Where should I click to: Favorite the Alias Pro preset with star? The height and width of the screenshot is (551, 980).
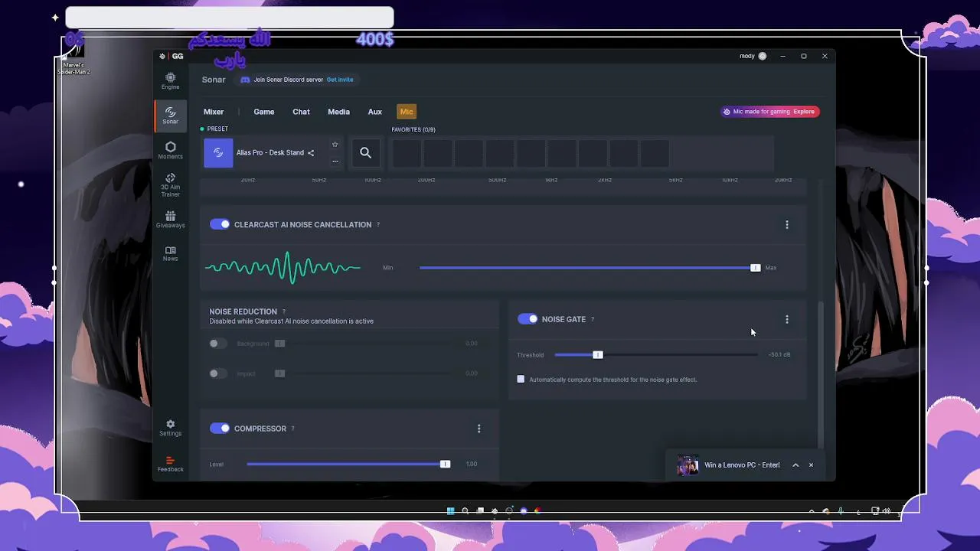pyautogui.click(x=335, y=145)
